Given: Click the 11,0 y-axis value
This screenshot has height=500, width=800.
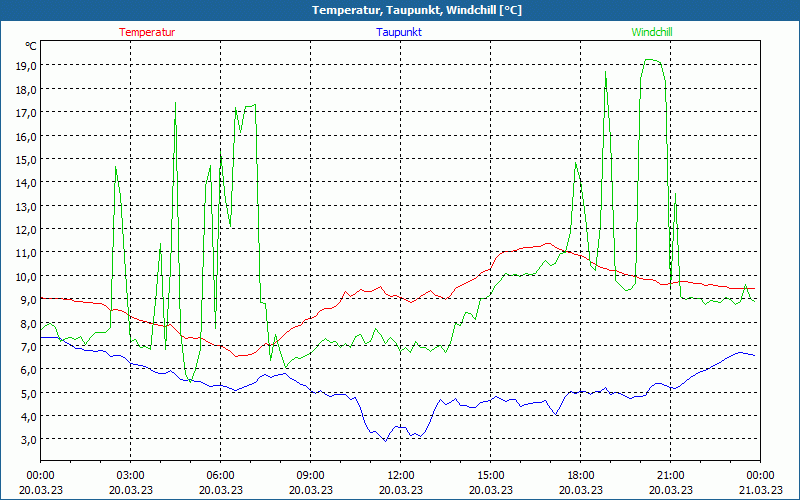Looking at the screenshot, I should (x=26, y=253).
